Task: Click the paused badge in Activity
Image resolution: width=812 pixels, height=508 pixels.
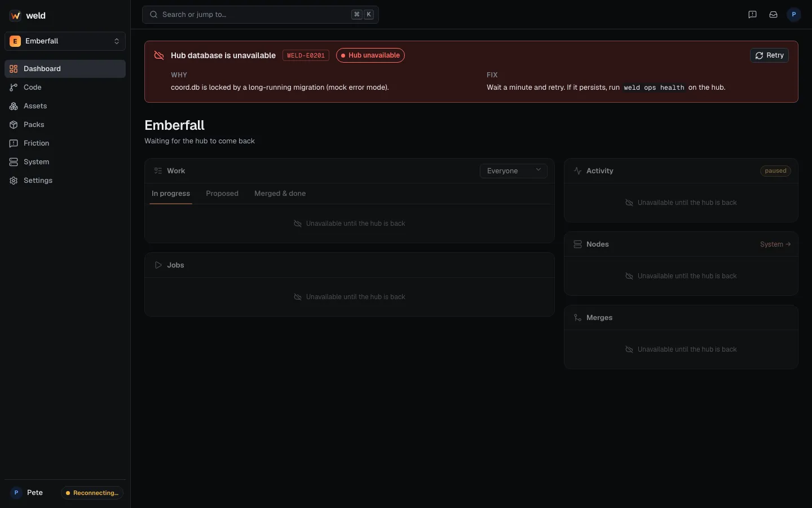Action: pos(775,171)
